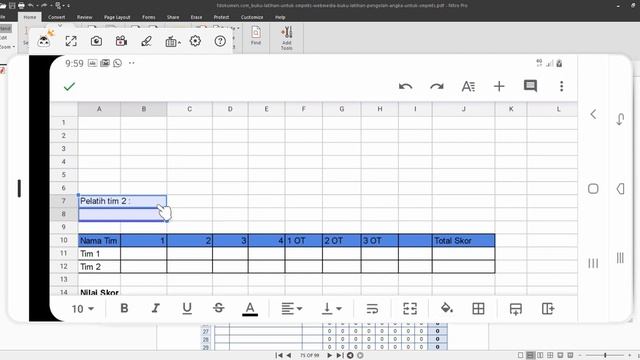This screenshot has width=640, height=360.
Task: Adjust zoom slider in status bar
Action: click(x=605, y=355)
